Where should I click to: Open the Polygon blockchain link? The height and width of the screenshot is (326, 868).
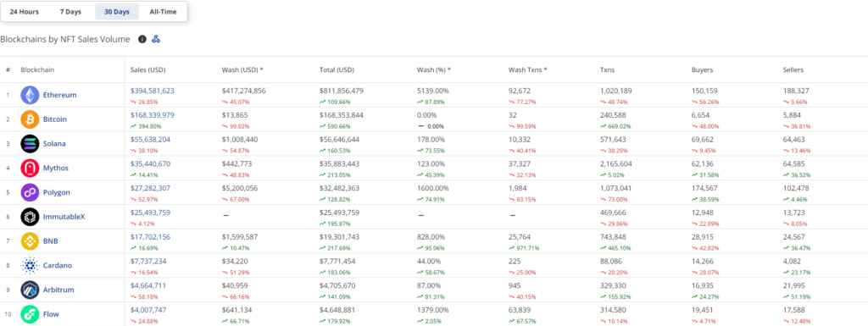(x=57, y=192)
